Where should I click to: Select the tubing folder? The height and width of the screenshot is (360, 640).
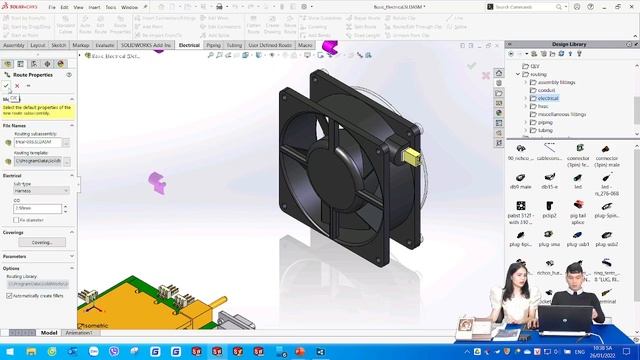[x=545, y=130]
